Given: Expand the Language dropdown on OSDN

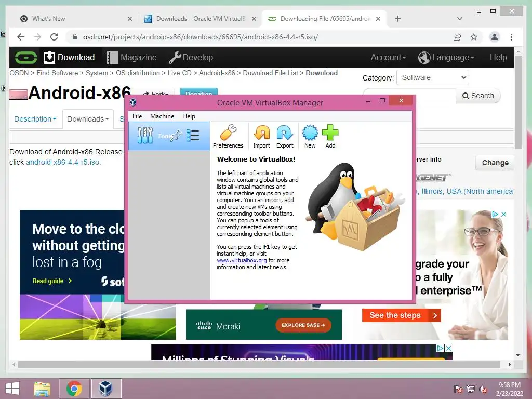Looking at the screenshot, I should 446,57.
